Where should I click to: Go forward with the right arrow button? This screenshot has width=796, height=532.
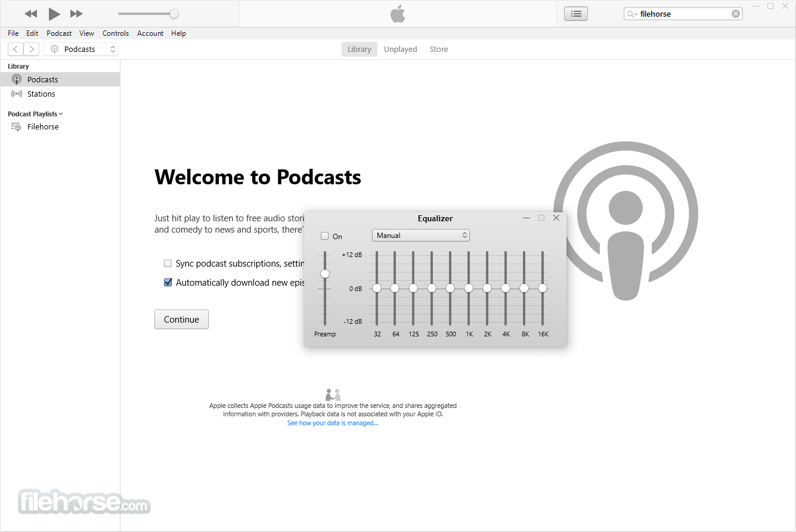coord(32,50)
